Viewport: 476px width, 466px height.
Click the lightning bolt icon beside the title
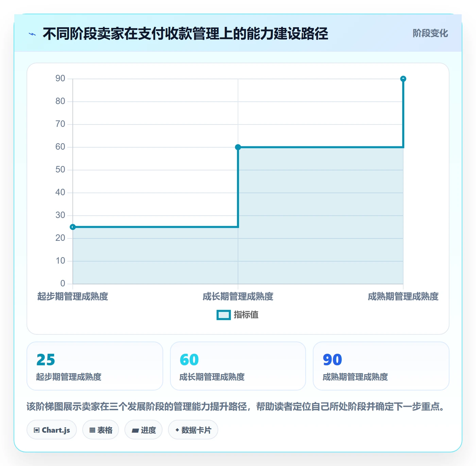click(x=32, y=34)
